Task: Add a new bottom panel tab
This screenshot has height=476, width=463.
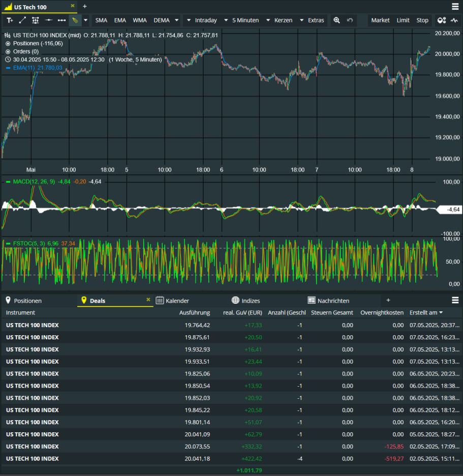Action: tap(388, 300)
